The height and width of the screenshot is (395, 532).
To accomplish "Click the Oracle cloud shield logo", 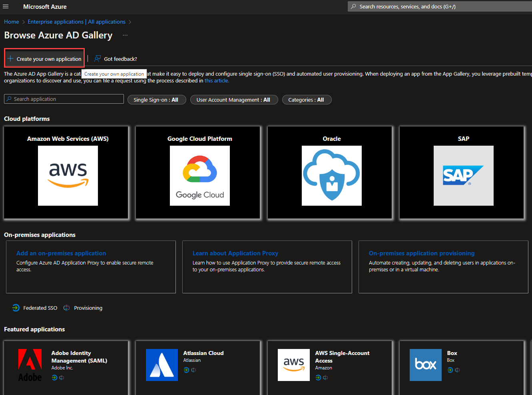I will 332,176.
